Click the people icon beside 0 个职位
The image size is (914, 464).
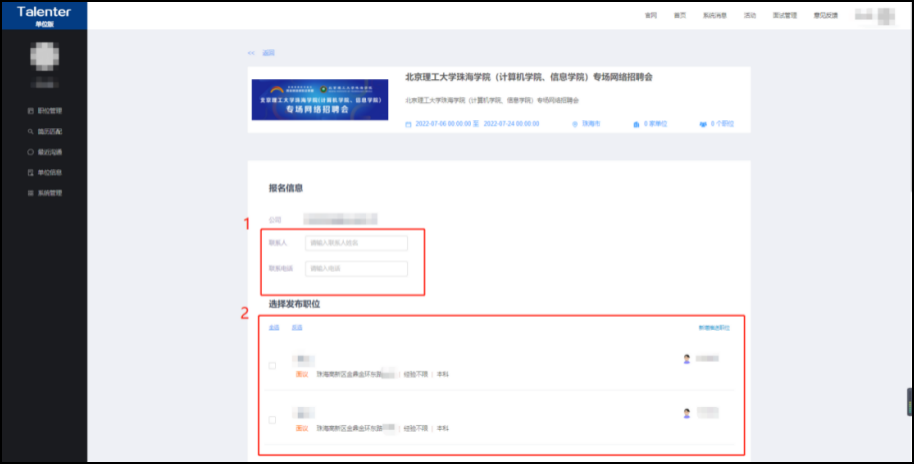pyautogui.click(x=703, y=124)
